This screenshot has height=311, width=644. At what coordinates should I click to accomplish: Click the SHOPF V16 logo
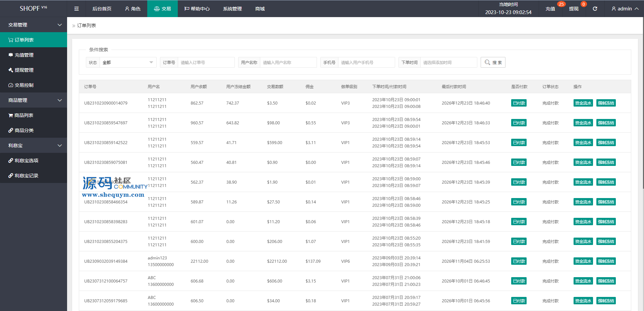pyautogui.click(x=34, y=8)
